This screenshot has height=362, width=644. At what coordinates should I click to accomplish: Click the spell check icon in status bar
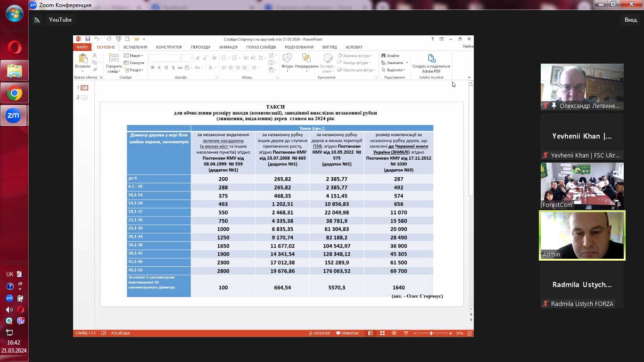click(x=104, y=333)
